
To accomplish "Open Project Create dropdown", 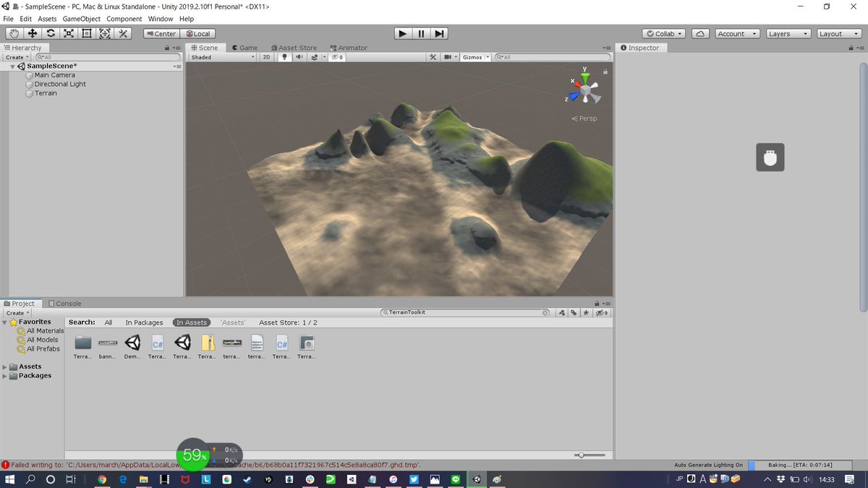I will tap(17, 313).
